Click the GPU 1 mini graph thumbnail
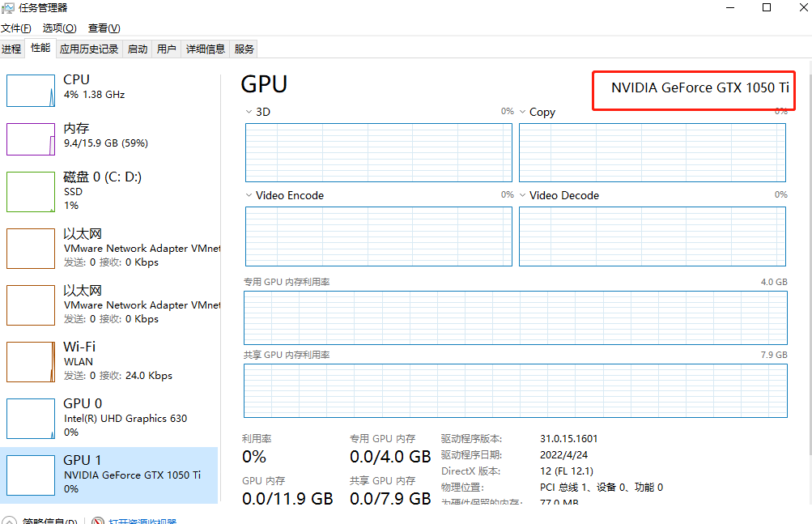 (31, 475)
